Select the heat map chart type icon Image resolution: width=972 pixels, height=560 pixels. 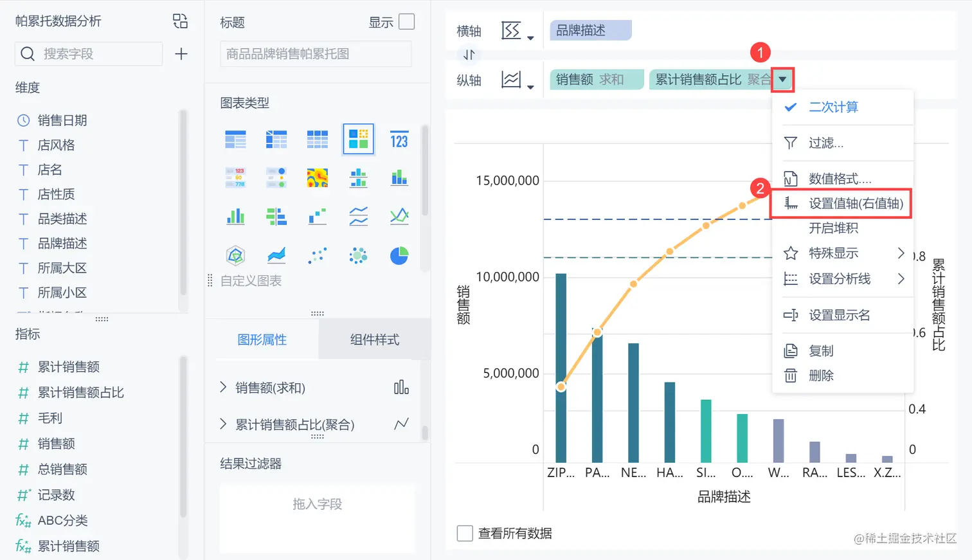[317, 178]
